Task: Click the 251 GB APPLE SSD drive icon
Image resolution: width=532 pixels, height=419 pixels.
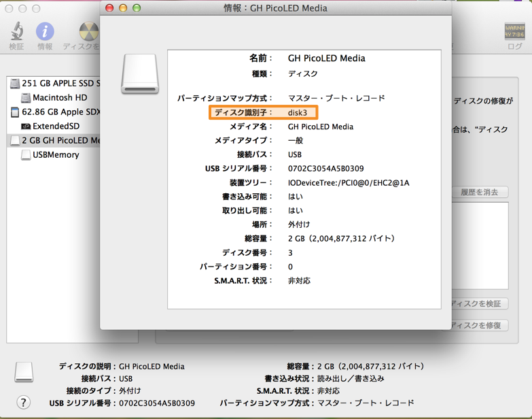Action: click(x=15, y=84)
